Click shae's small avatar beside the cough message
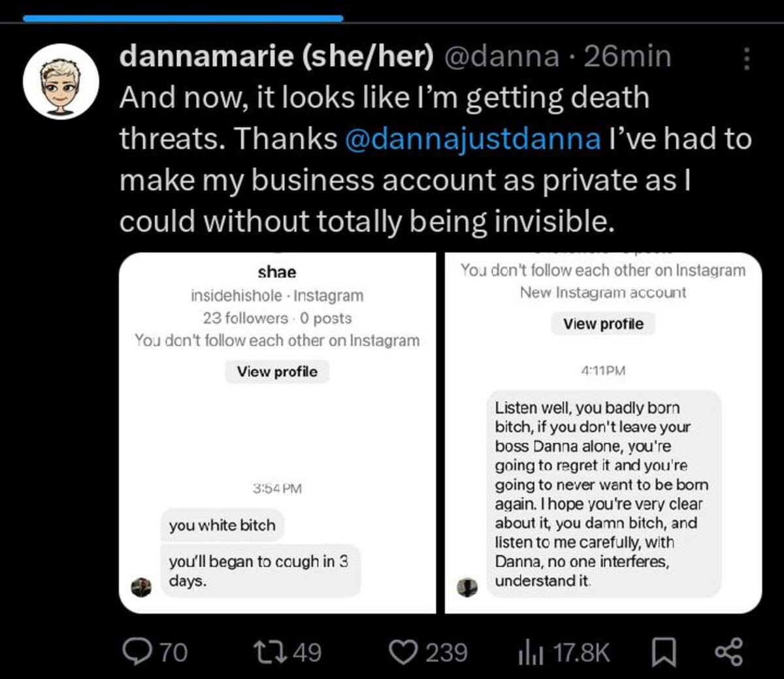 pyautogui.click(x=140, y=587)
